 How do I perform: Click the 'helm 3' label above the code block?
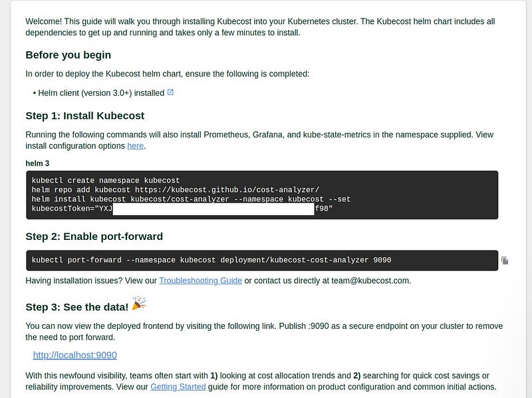click(37, 163)
